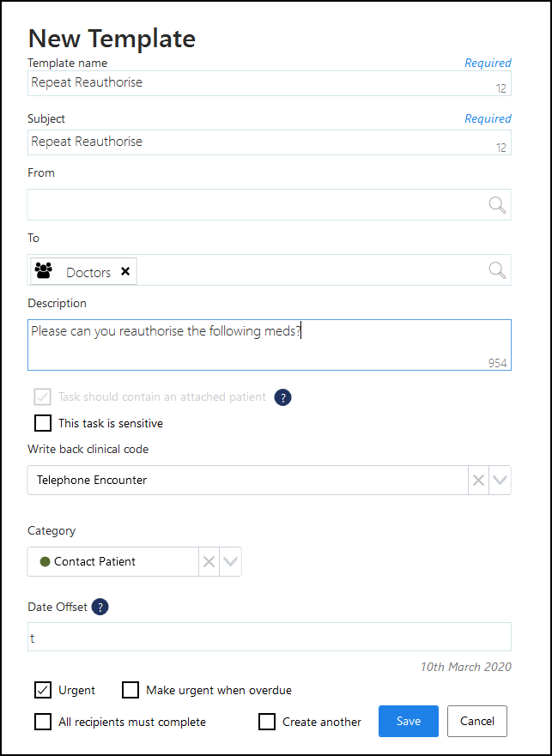
Task: Enable the This task is sensitive checkbox
Action: 43,423
